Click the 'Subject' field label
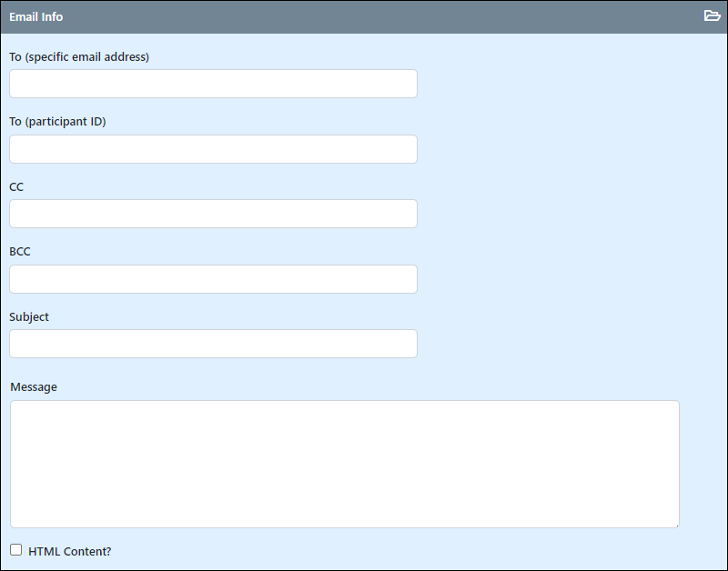Image resolution: width=728 pixels, height=571 pixels. (29, 316)
